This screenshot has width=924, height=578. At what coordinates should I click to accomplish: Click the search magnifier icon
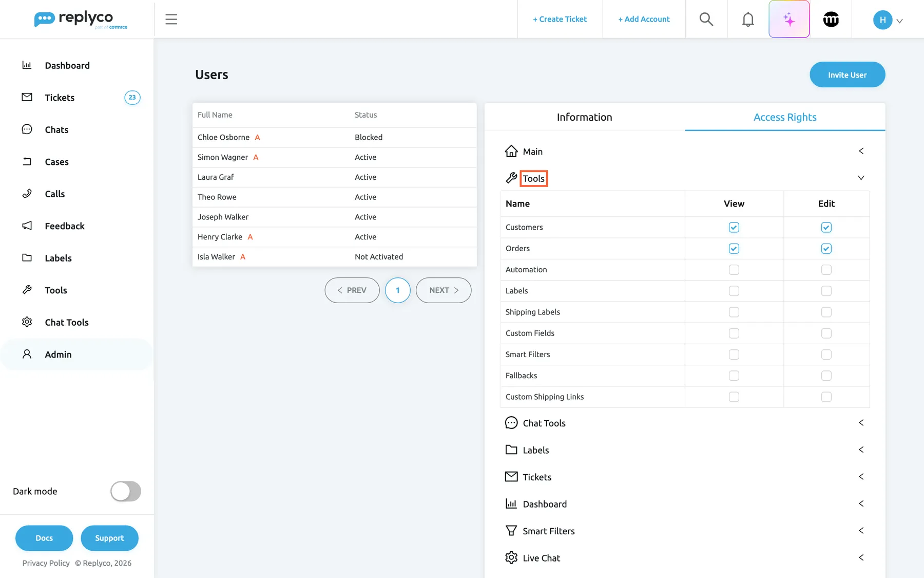(706, 19)
